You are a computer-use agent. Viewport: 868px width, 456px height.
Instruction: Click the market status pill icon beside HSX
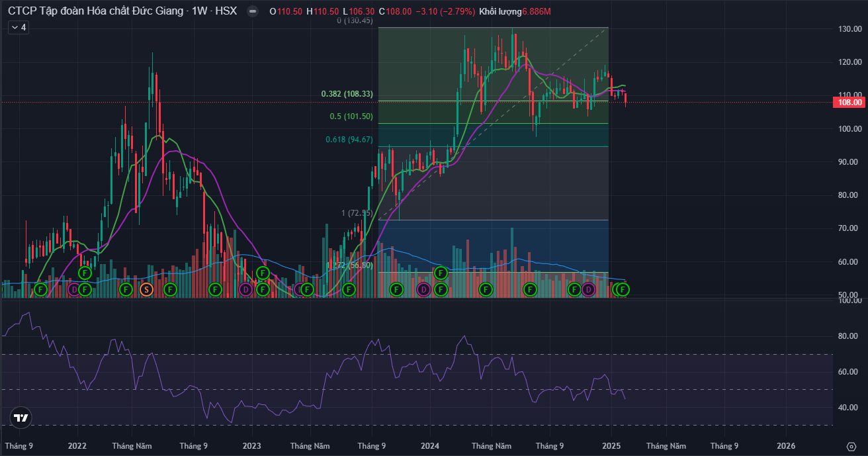click(x=252, y=11)
